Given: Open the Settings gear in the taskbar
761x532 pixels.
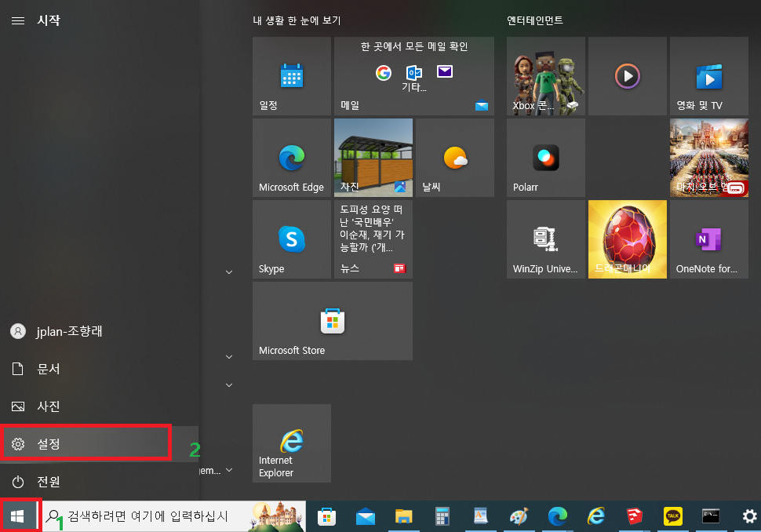Looking at the screenshot, I should point(749,516).
